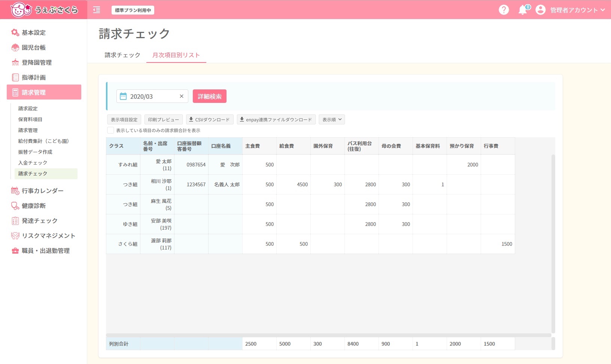
Task: Click the CSVダウンロード button
Action: point(210,119)
